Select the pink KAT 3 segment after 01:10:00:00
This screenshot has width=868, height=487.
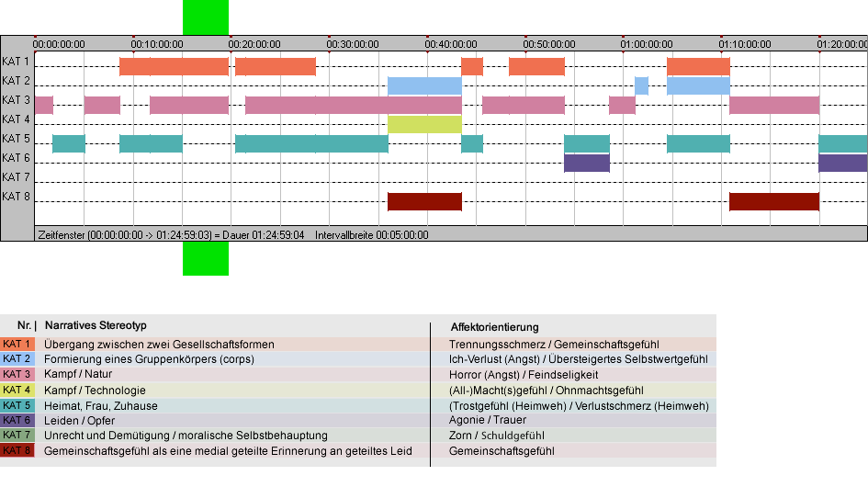point(774,106)
